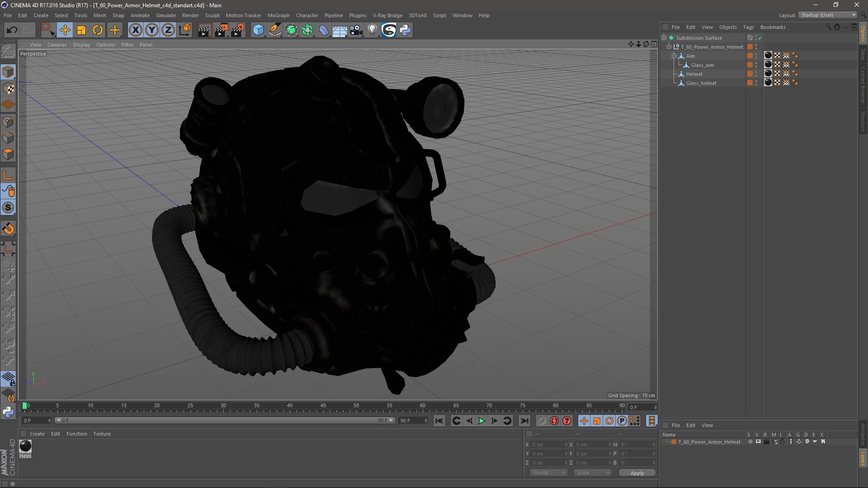The width and height of the screenshot is (868, 488).
Task: Open viewport Cameras menu
Action: (57, 45)
